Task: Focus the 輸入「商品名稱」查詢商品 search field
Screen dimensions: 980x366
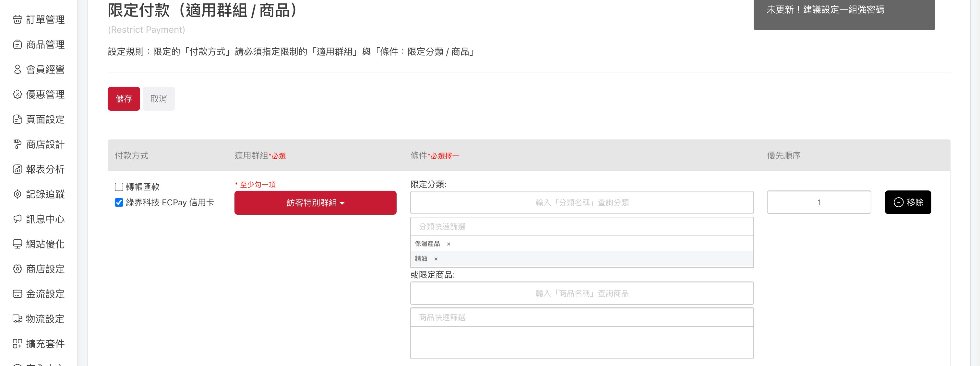Action: point(581,293)
